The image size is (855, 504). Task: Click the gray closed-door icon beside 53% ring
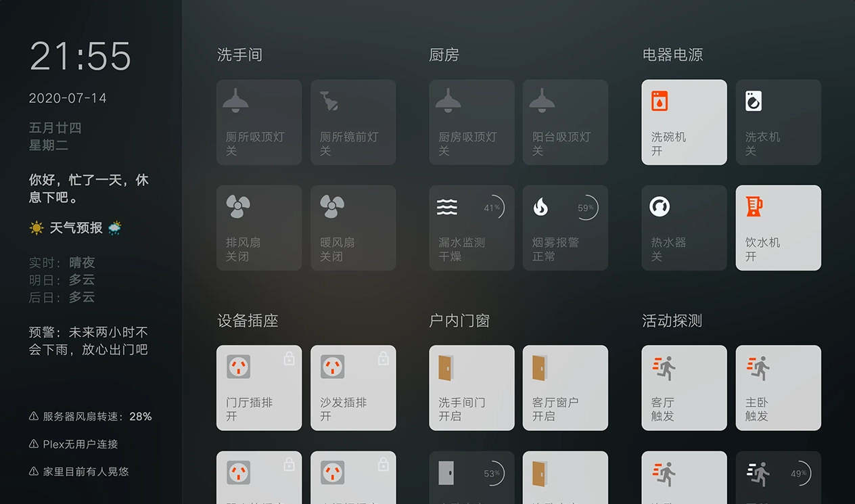(446, 473)
